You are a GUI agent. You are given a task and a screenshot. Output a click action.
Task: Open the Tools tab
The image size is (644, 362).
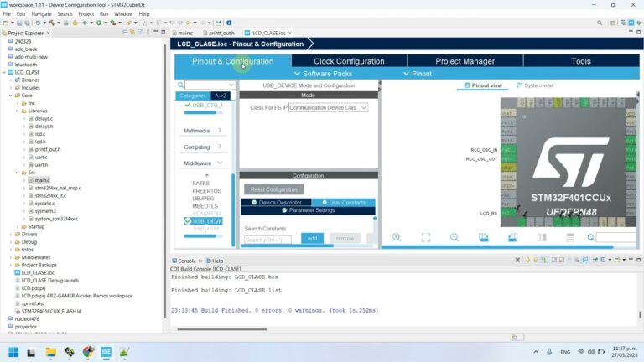coord(581,61)
